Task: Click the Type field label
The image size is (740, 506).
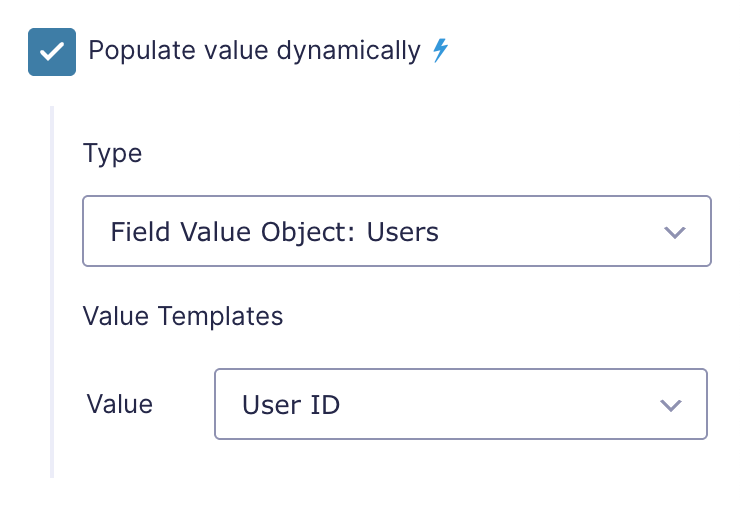Action: [112, 153]
